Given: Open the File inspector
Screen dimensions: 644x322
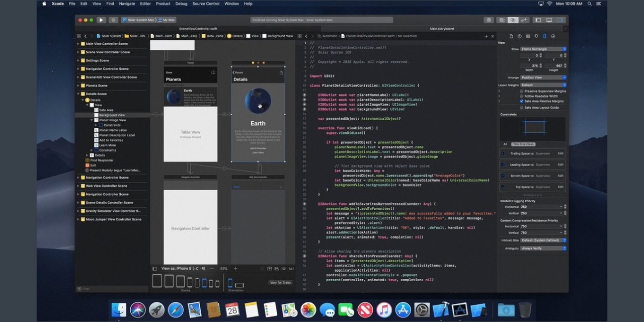Looking at the screenshot, I should click(511, 36).
